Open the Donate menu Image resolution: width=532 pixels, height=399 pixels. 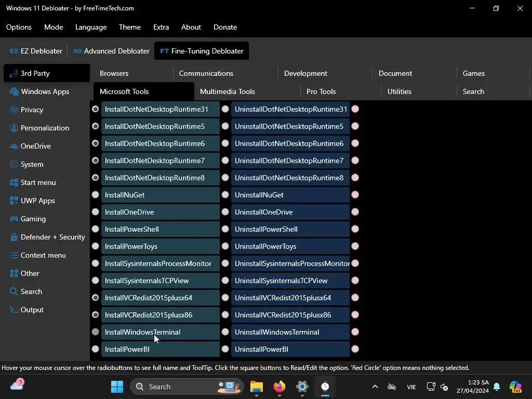(x=225, y=27)
